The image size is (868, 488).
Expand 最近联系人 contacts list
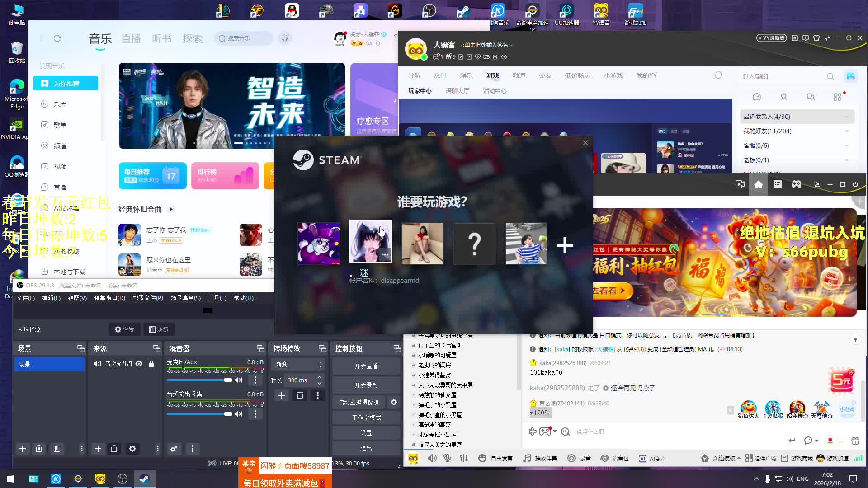pos(847,116)
